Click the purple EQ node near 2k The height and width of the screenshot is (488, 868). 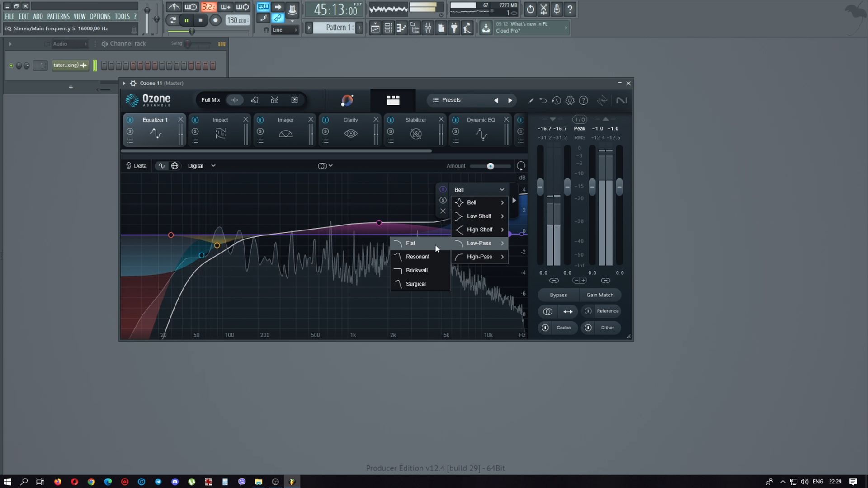coord(379,223)
